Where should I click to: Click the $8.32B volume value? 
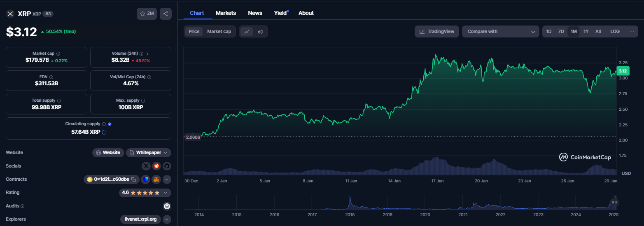[x=120, y=61]
